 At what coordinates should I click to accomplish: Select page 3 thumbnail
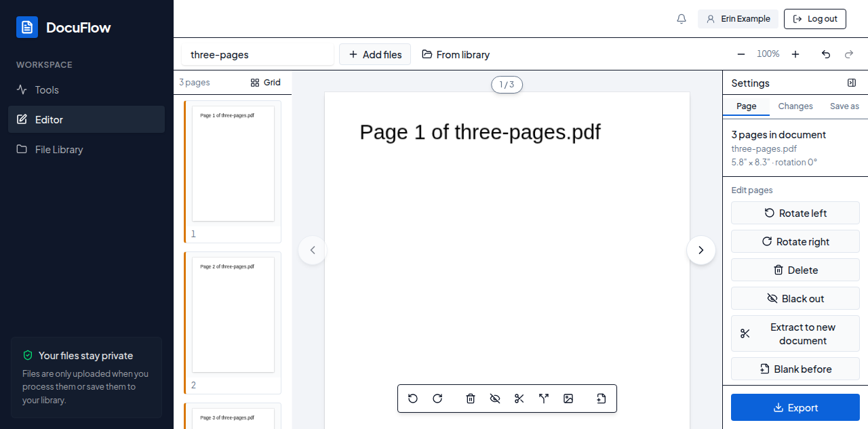pyautogui.click(x=233, y=415)
